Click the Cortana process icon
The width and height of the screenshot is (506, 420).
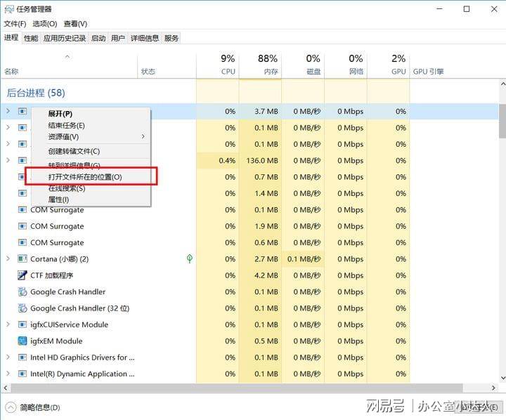pos(22,258)
